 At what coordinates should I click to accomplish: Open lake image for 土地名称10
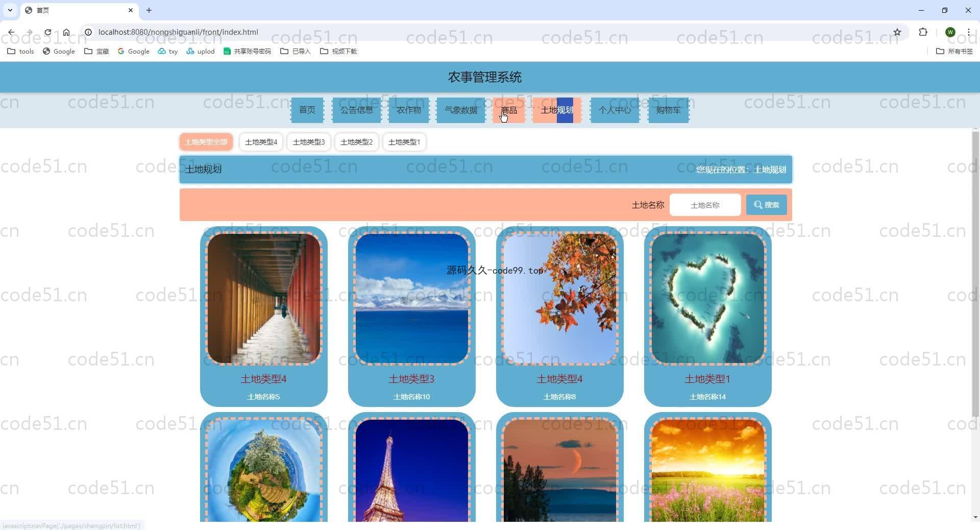pos(412,298)
